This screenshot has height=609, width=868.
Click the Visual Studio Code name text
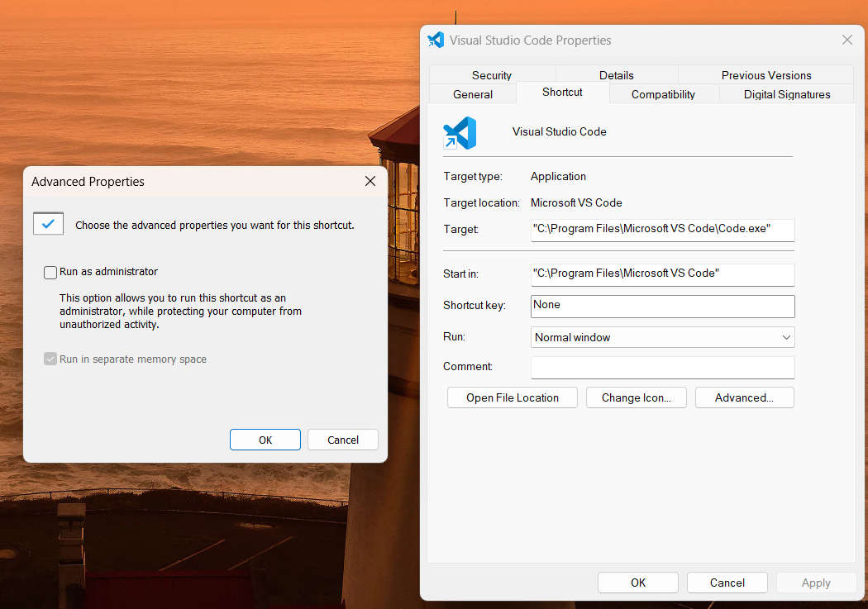[559, 131]
